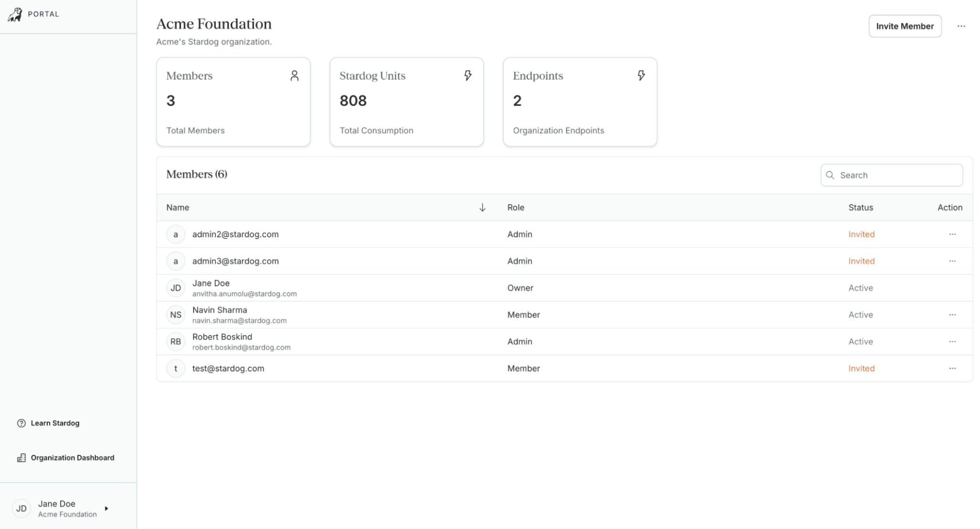Click test@stardog.com email text

point(228,368)
